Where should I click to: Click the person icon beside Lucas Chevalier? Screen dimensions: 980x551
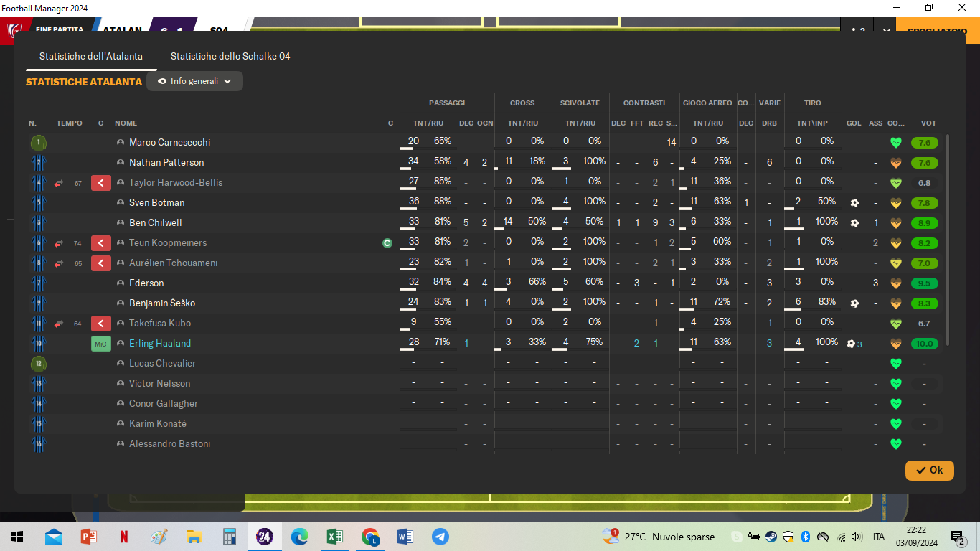click(121, 363)
